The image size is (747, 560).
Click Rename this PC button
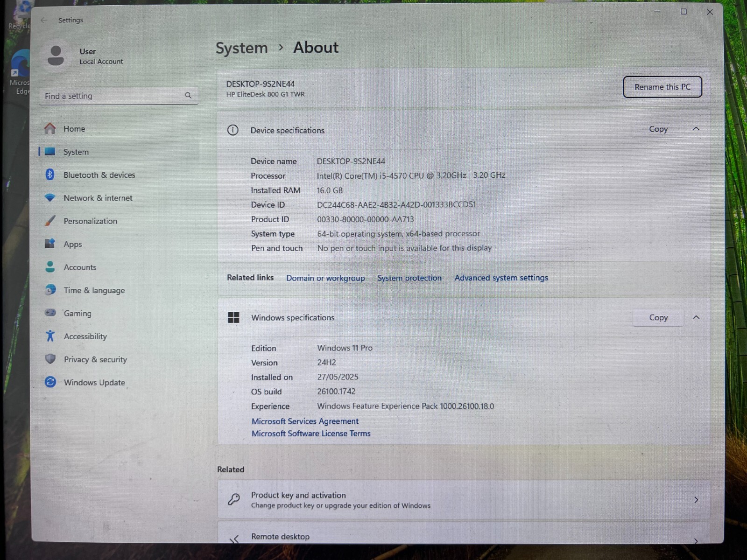(x=662, y=87)
